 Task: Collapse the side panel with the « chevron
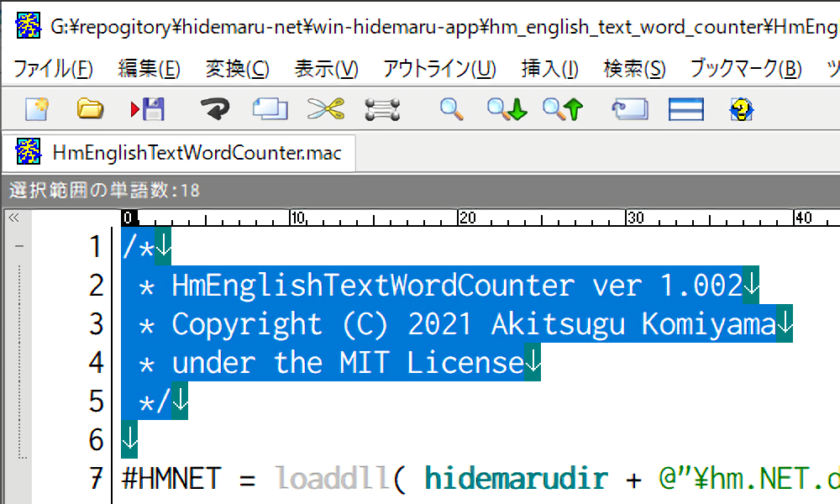click(x=13, y=218)
